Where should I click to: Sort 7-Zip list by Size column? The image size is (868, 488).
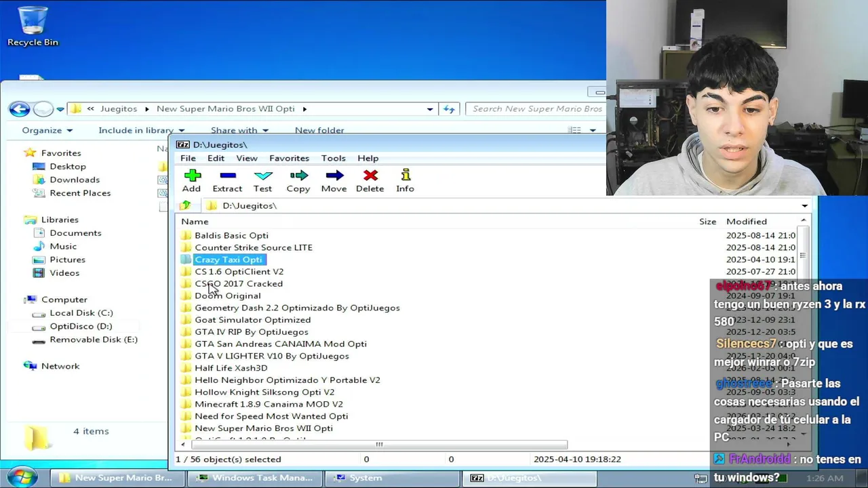pyautogui.click(x=707, y=222)
